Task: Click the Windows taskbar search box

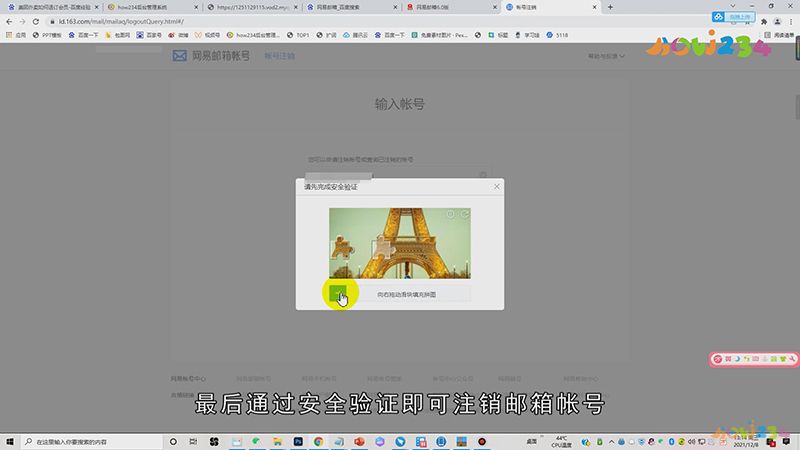Action: click(x=91, y=441)
